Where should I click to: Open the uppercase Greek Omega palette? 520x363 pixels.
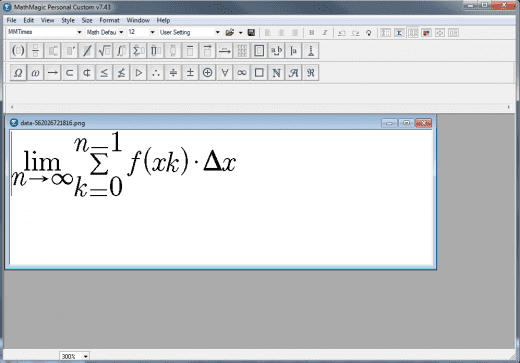(x=18, y=73)
